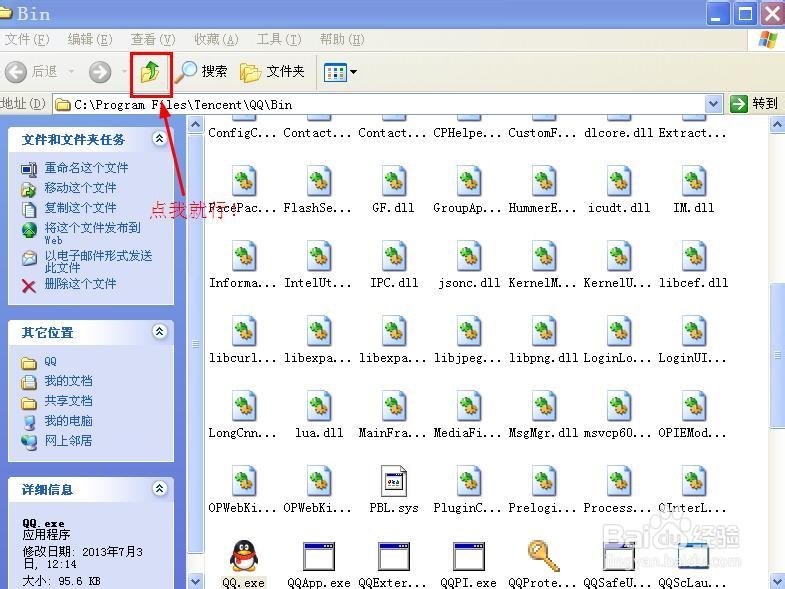The width and height of the screenshot is (785, 589).
Task: Open the 收藏(A) menu
Action: (x=216, y=39)
